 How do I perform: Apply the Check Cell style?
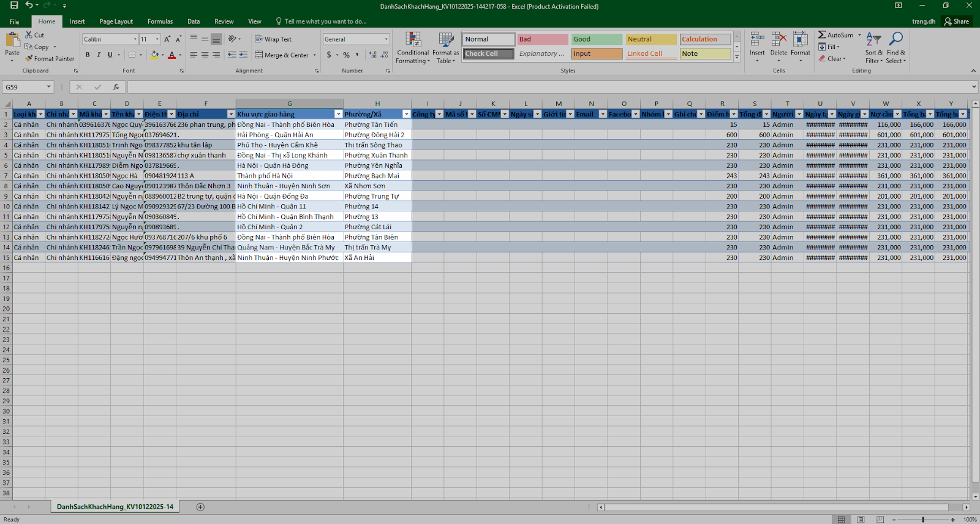click(488, 54)
